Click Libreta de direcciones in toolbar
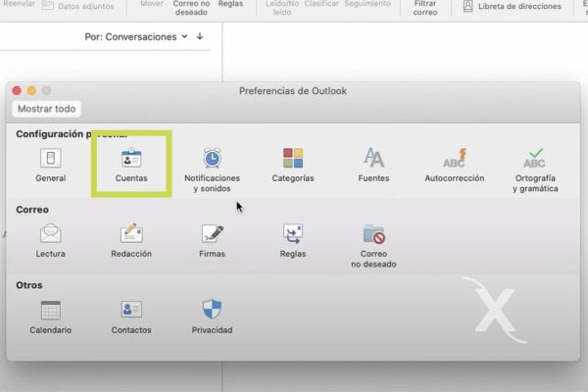Screen dimensions: 588x392 (x=513, y=7)
